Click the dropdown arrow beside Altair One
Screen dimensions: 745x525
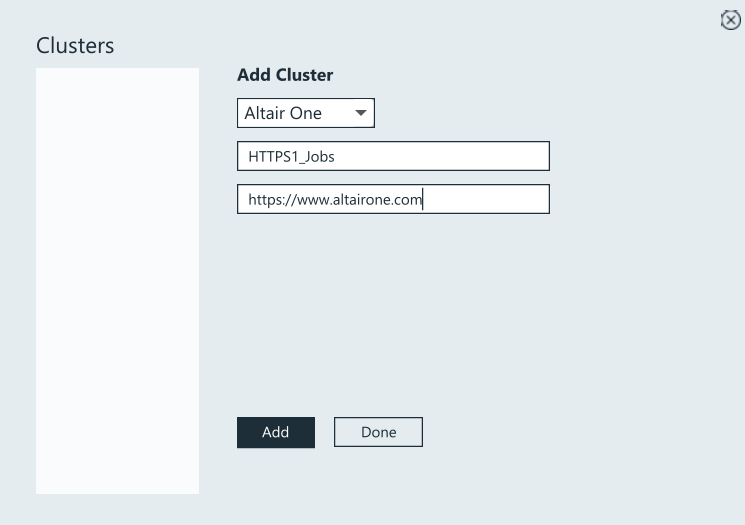point(361,113)
